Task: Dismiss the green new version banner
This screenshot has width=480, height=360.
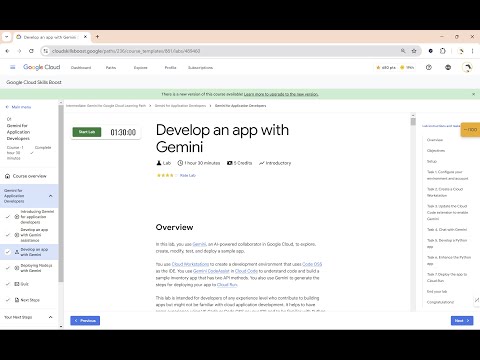Action: [473, 94]
